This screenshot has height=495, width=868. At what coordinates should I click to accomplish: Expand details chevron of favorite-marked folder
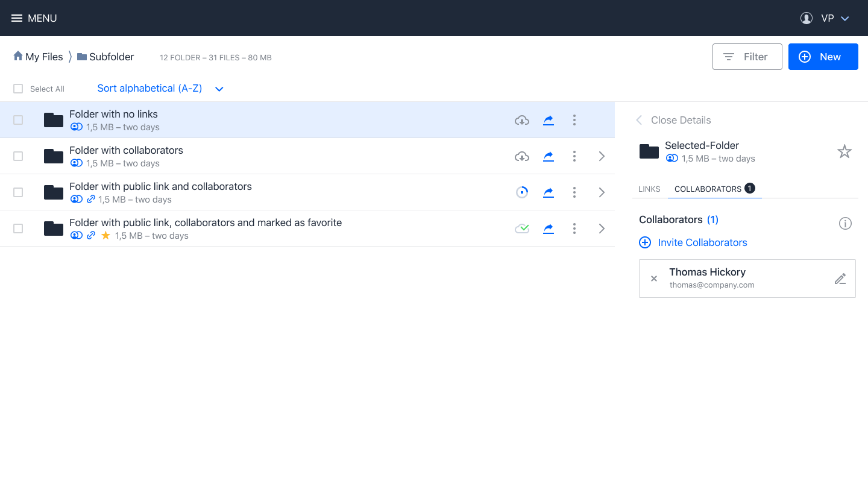point(602,229)
